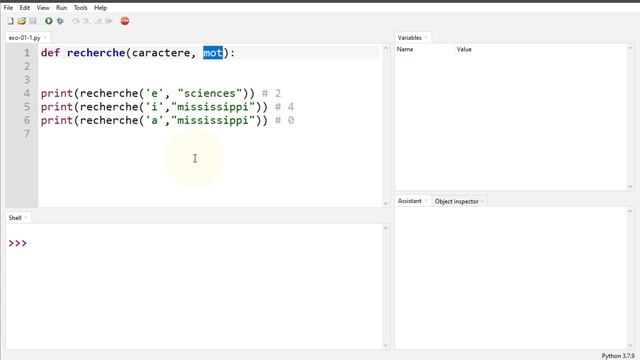Close the Variables panel tab
Screen dimensions: 640x360
[x=426, y=38]
